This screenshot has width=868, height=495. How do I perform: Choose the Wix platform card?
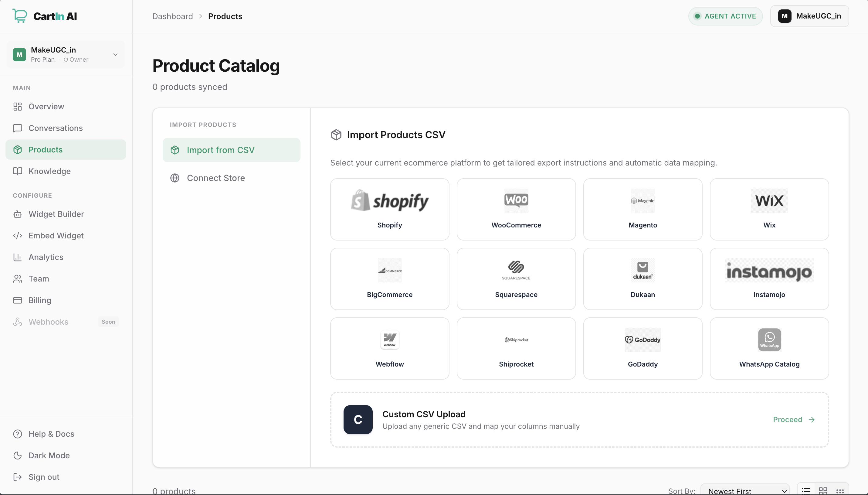pyautogui.click(x=769, y=210)
